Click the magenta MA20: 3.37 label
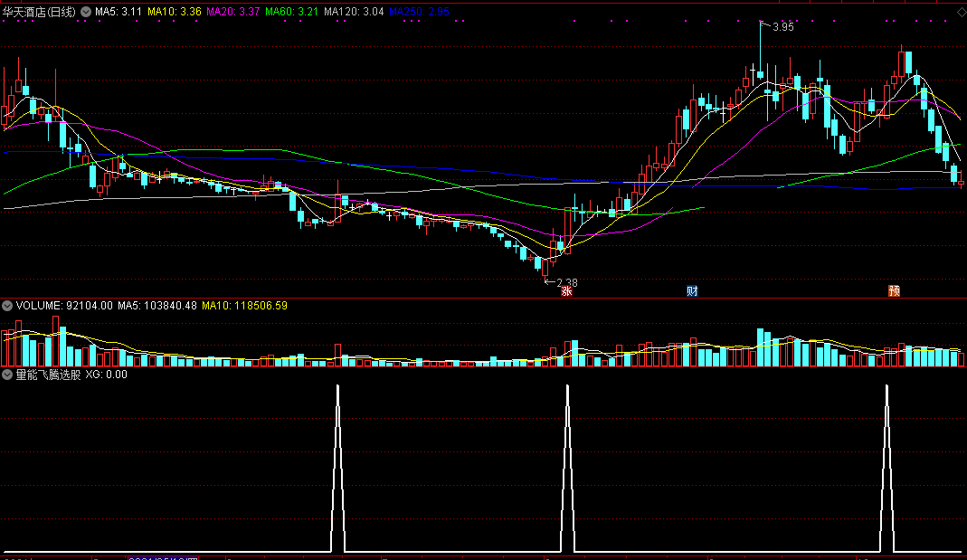Viewport: 967px width, 560px height. click(233, 12)
